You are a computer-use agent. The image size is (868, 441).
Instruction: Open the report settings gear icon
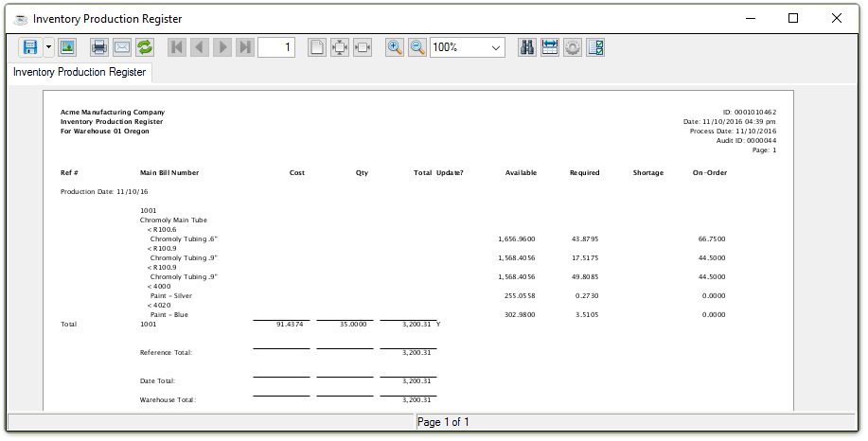click(573, 47)
